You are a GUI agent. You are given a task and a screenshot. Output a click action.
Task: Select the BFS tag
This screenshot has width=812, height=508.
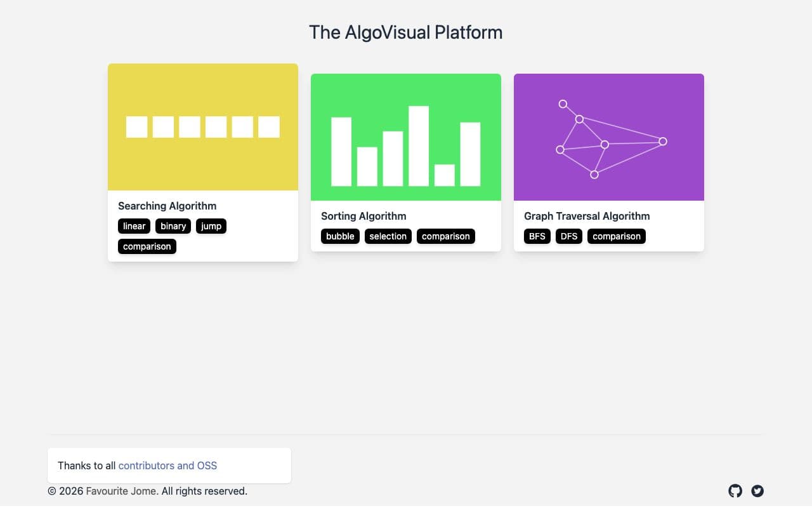click(537, 236)
